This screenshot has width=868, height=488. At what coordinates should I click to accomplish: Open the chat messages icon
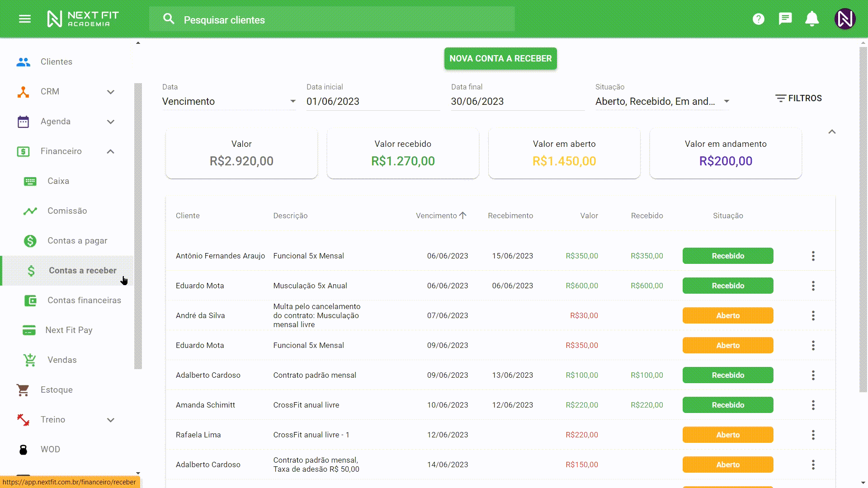click(x=785, y=19)
